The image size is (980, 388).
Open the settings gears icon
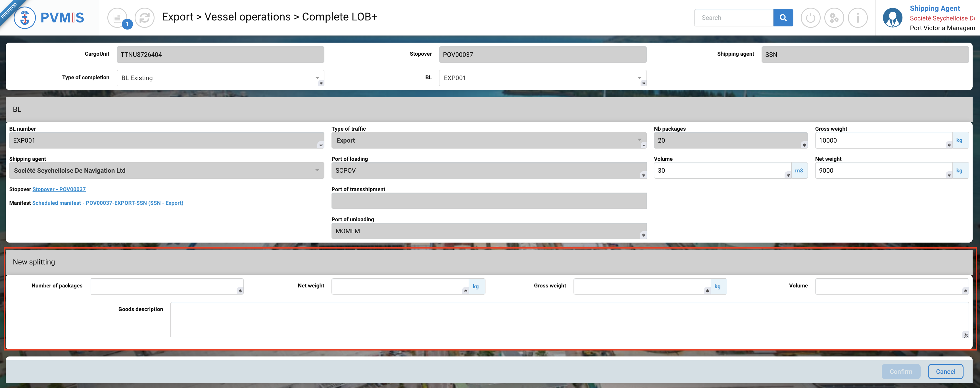point(834,18)
